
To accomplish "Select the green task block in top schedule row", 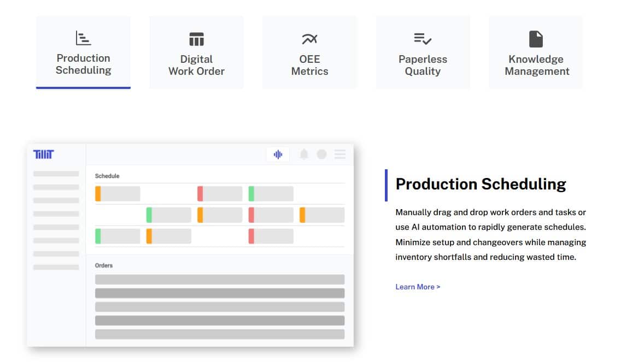I will pos(271,194).
